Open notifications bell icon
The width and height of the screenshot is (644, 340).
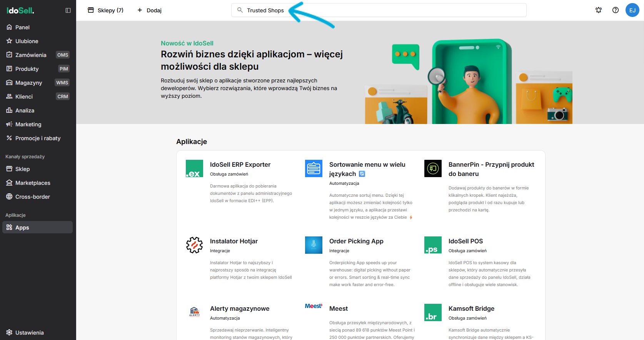599,10
